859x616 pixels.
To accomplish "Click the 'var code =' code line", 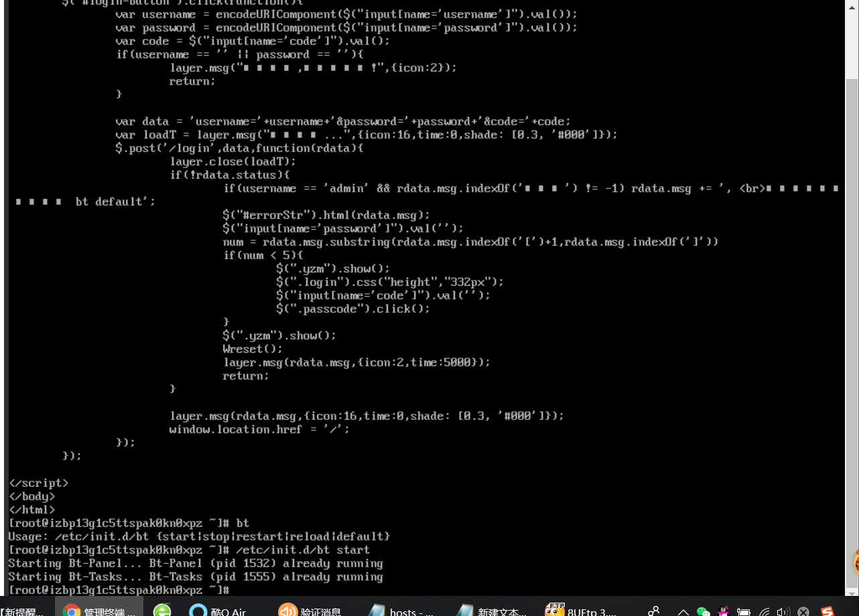I will click(x=253, y=41).
